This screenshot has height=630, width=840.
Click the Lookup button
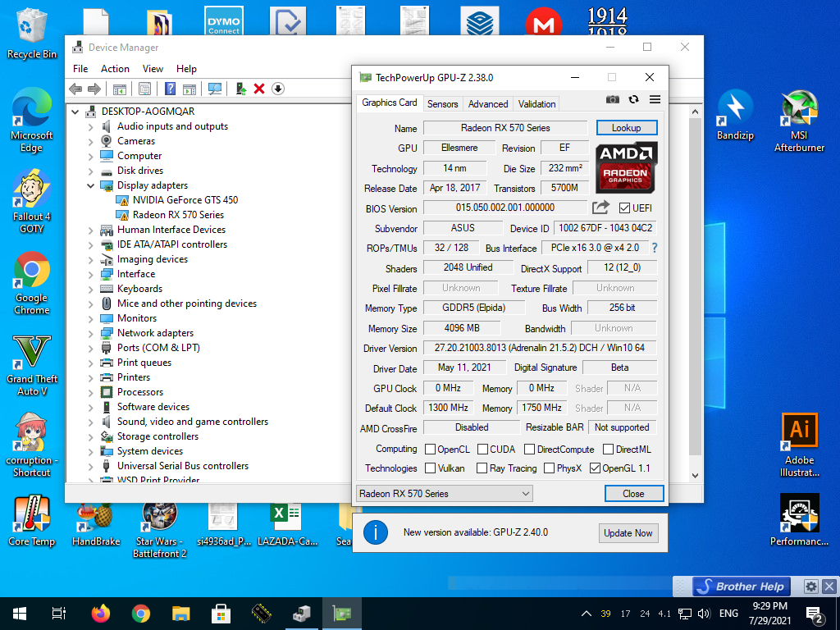(626, 128)
